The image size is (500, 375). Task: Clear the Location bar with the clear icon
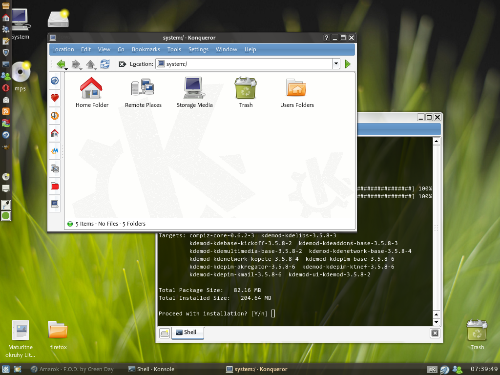pos(122,64)
